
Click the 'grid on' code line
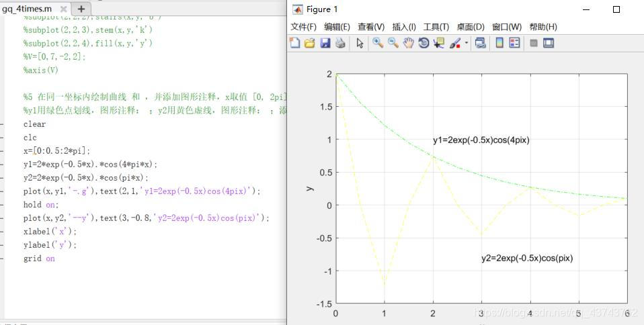[x=39, y=259]
